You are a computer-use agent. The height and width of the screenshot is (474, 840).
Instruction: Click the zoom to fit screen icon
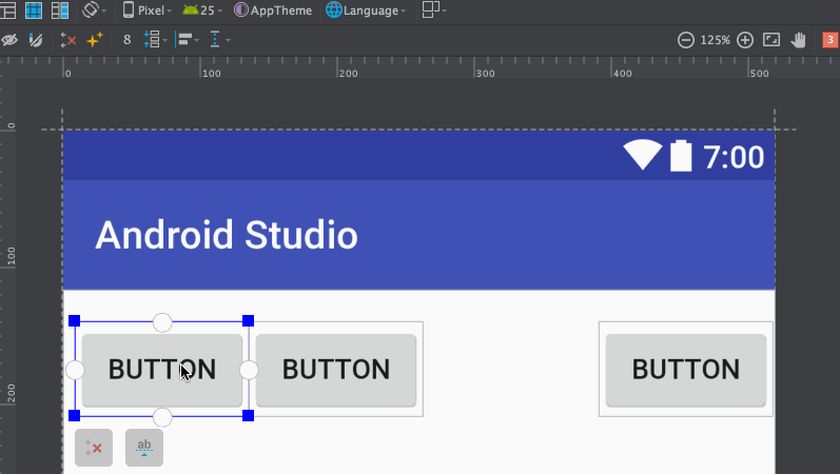[771, 40]
